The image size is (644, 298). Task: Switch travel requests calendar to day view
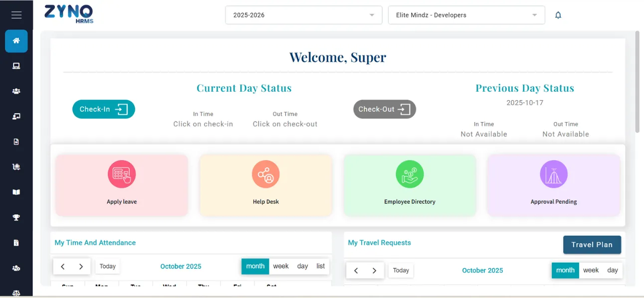(x=613, y=270)
